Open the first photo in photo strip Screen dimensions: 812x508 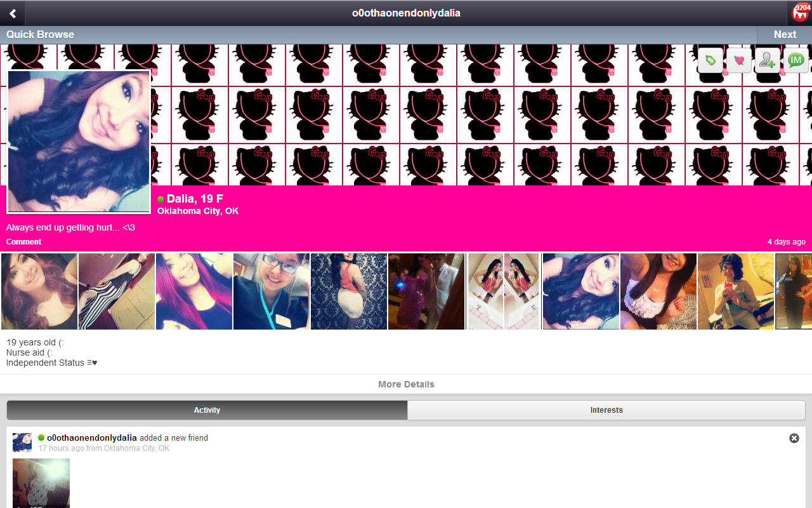pos(39,291)
